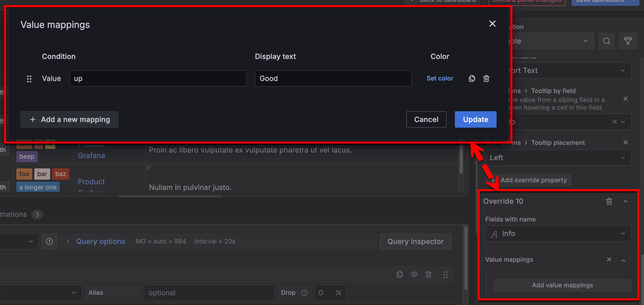The width and height of the screenshot is (644, 305).
Task: Delete the query with the trash icon
Action: click(x=428, y=274)
